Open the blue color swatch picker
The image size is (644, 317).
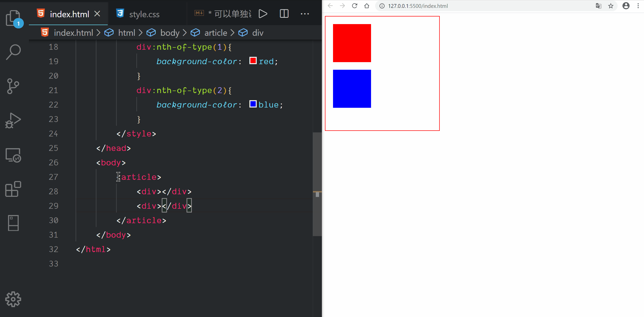click(253, 104)
